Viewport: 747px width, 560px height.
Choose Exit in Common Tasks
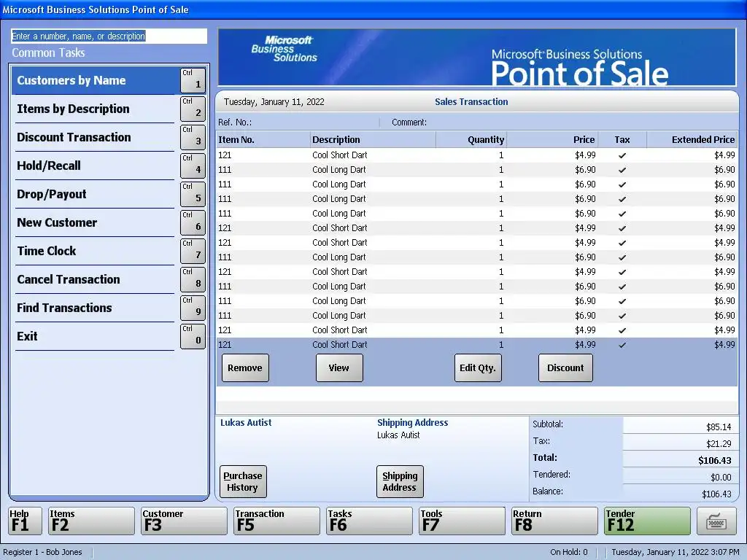coord(94,336)
